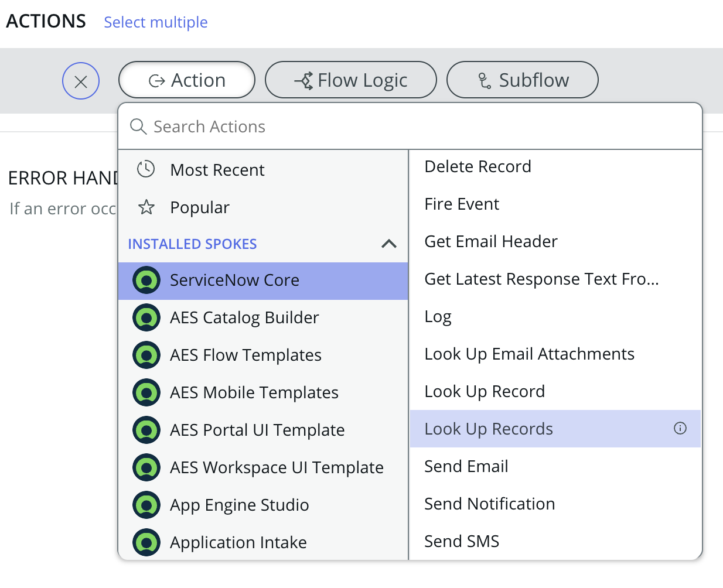Pick the Delete Record action
This screenshot has height=588, width=723.
click(478, 166)
